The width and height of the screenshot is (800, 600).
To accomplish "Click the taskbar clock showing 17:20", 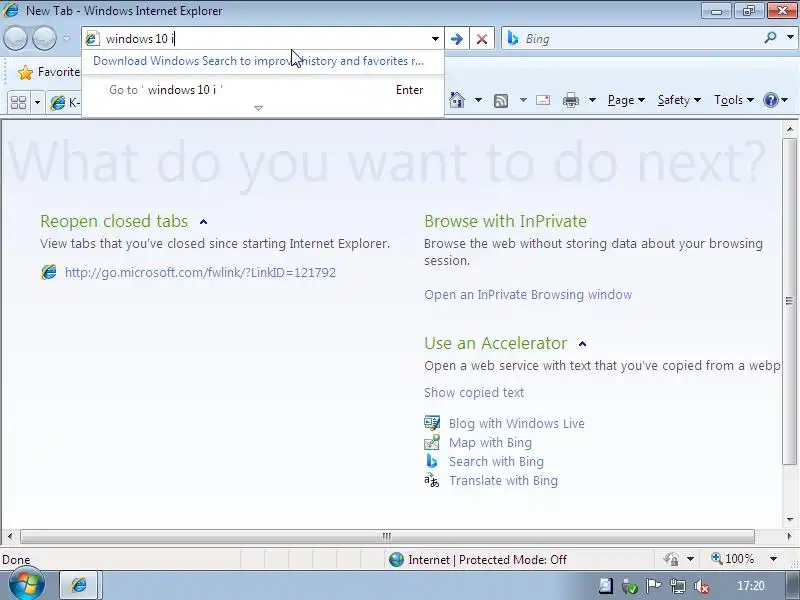I will [751, 586].
